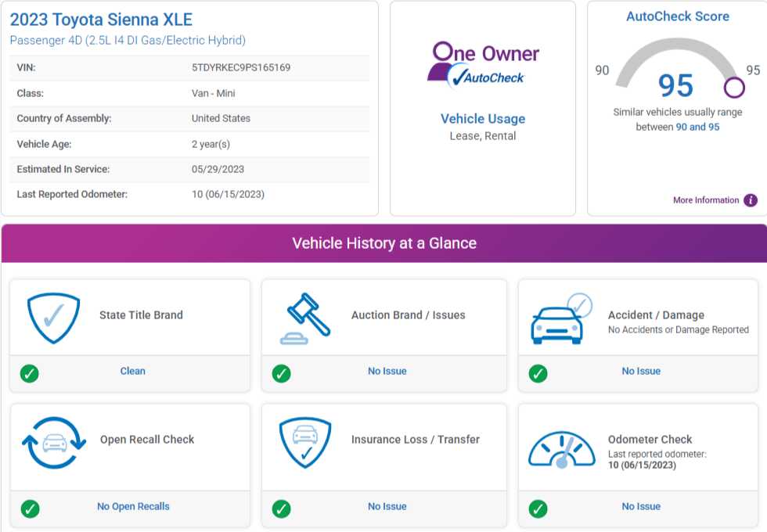The height and width of the screenshot is (532, 767).
Task: Open the More Information link
Action: point(705,200)
